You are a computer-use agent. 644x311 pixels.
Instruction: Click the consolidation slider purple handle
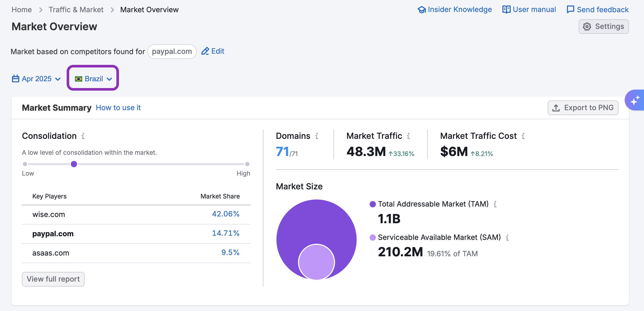coord(74,164)
